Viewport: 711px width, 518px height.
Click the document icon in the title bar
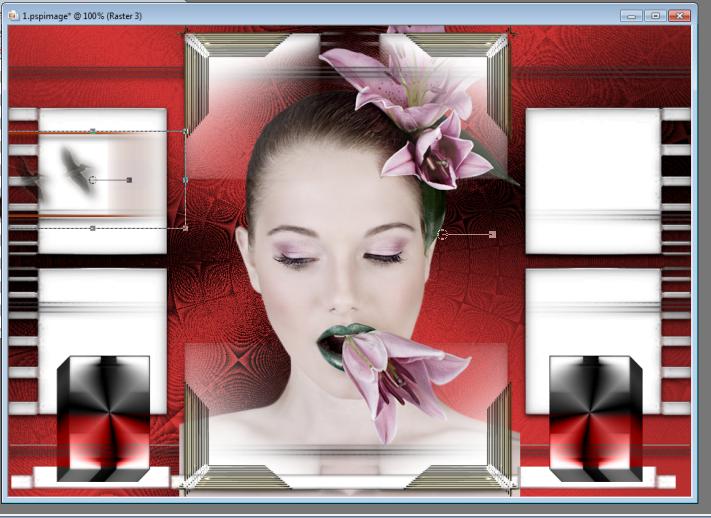13,16
